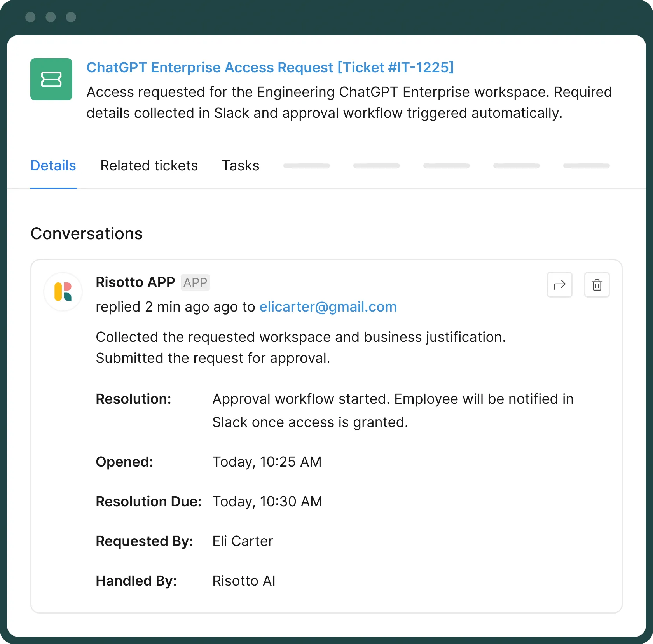Viewport: 653px width, 644px height.
Task: Click the Handled By: label
Action: [x=136, y=581]
